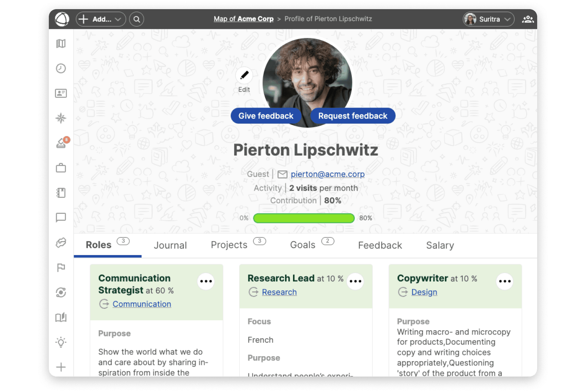
Task: Expand the Add... dropdown menu
Action: pos(101,19)
